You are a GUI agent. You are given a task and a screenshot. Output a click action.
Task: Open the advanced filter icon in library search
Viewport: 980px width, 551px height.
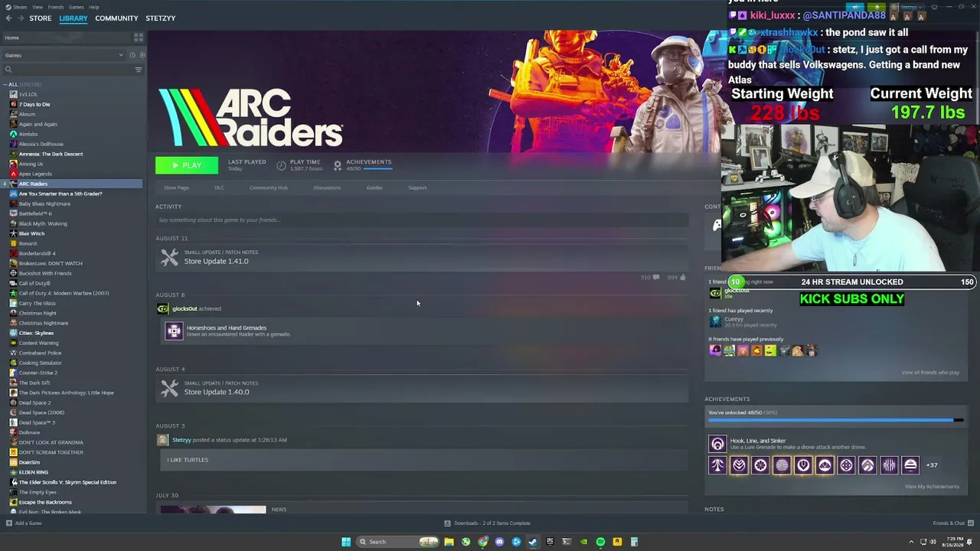139,70
